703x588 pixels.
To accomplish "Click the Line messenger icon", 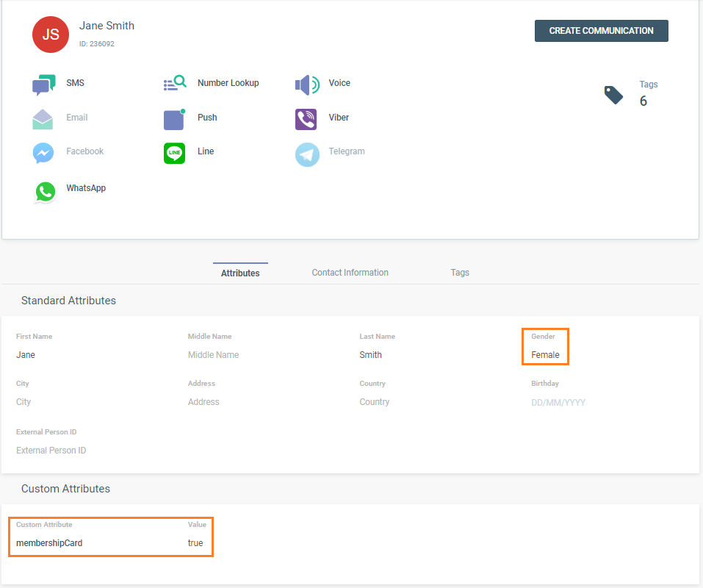I will point(175,153).
